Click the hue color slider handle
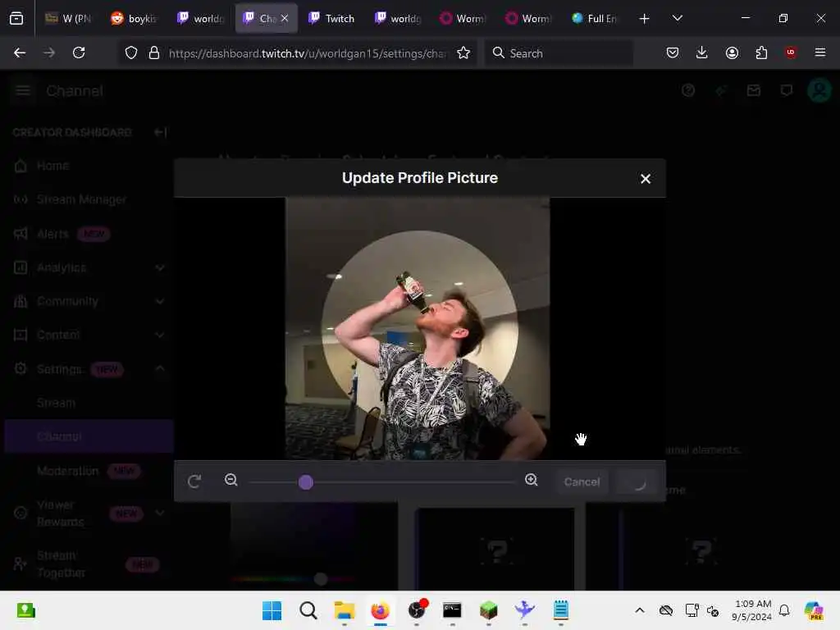 point(321,578)
